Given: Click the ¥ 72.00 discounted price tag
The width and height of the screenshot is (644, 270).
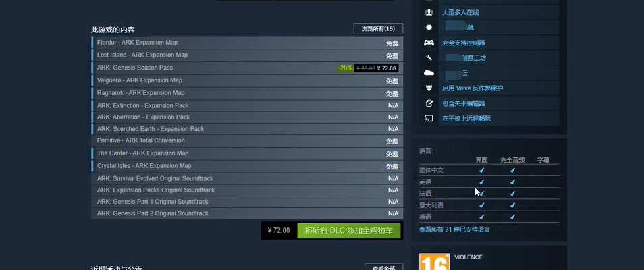Looking at the screenshot, I should 386,68.
